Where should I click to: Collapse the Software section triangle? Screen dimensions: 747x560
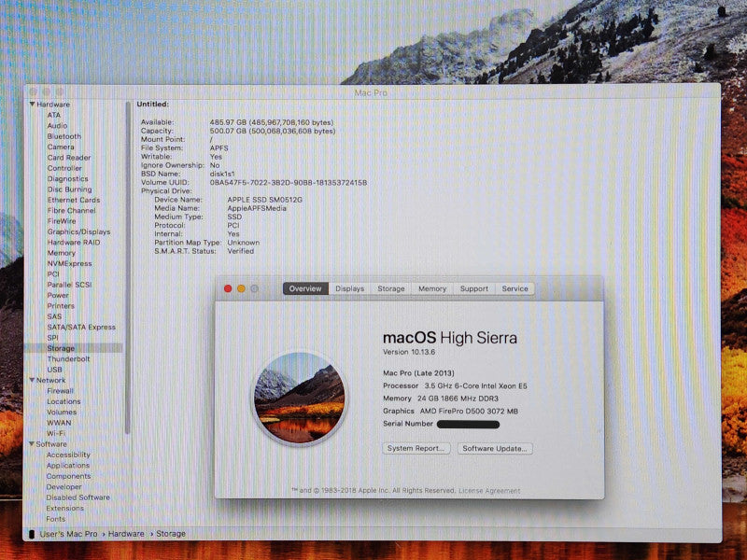point(32,444)
